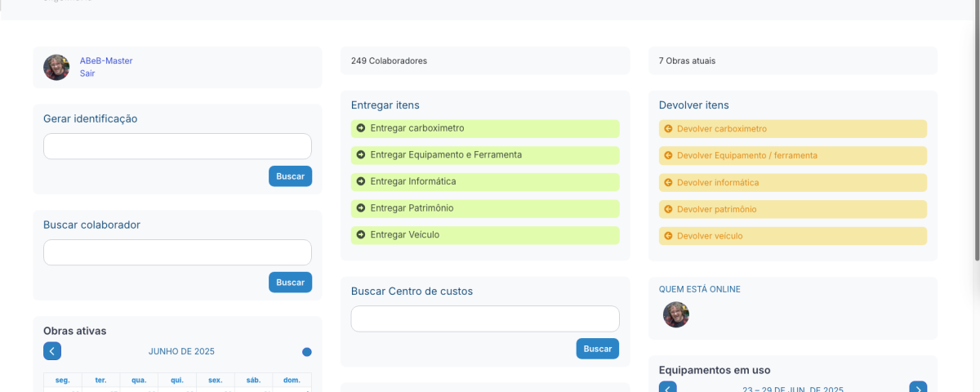Open Entregar Equipamento e Ferramenta
The image size is (980, 392).
(446, 155)
